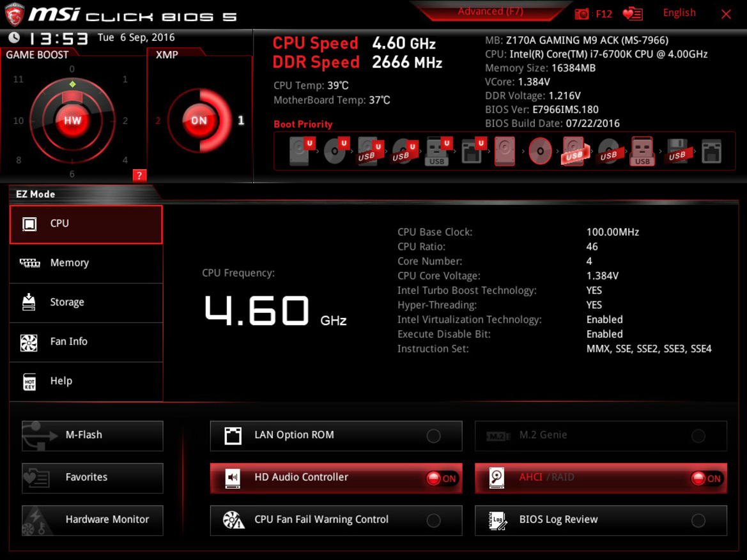
Task: Toggle LAN Option ROM
Action: 336,435
